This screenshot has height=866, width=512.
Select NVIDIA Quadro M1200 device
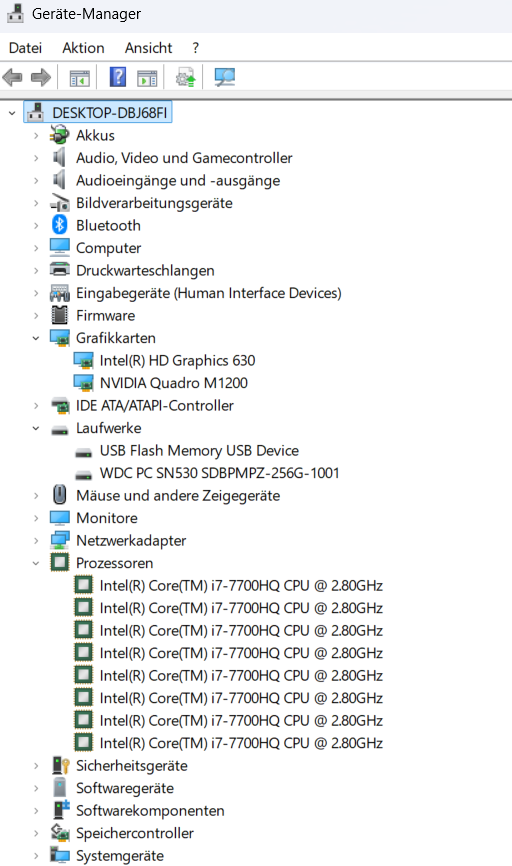[173, 383]
